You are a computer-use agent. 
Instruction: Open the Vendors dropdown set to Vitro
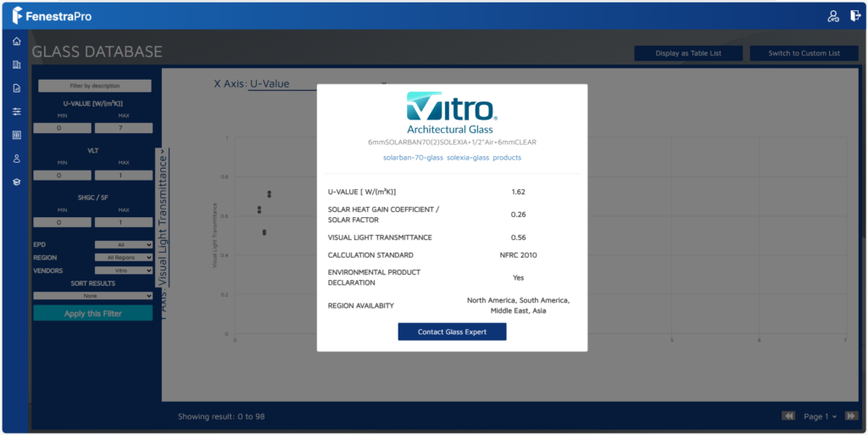(x=124, y=270)
